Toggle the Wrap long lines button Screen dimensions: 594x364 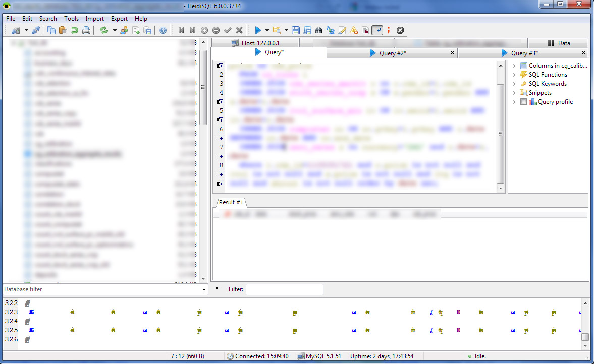(x=377, y=30)
